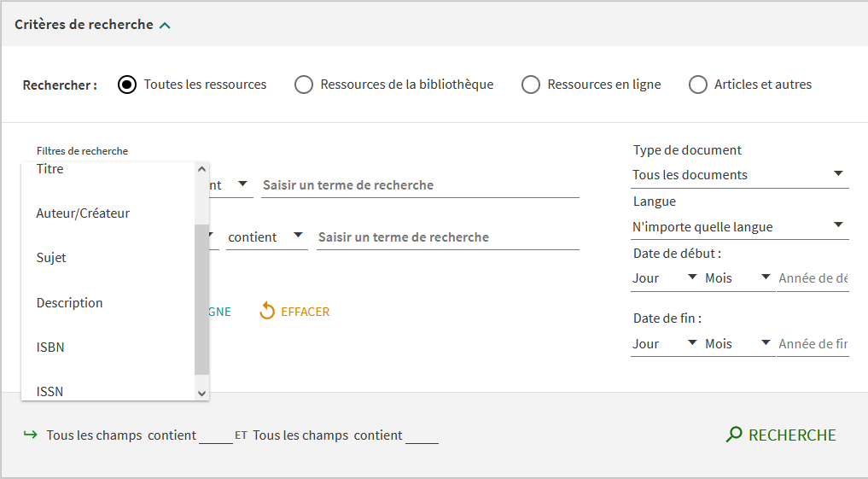
Task: Click the filter list scroll up arrow
Action: click(202, 169)
